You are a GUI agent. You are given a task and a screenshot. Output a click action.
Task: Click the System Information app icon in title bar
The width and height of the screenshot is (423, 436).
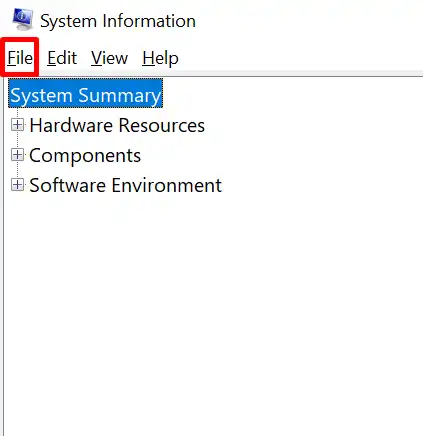(x=23, y=20)
